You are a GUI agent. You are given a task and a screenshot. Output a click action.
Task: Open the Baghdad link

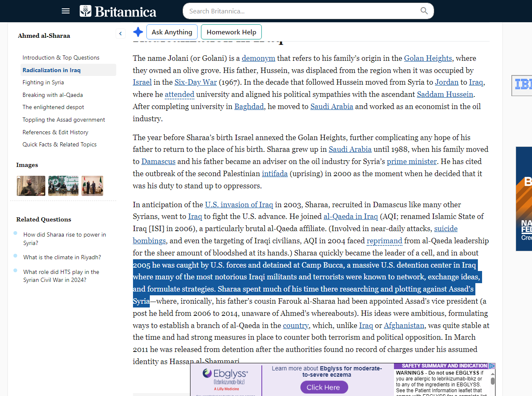[249, 107]
